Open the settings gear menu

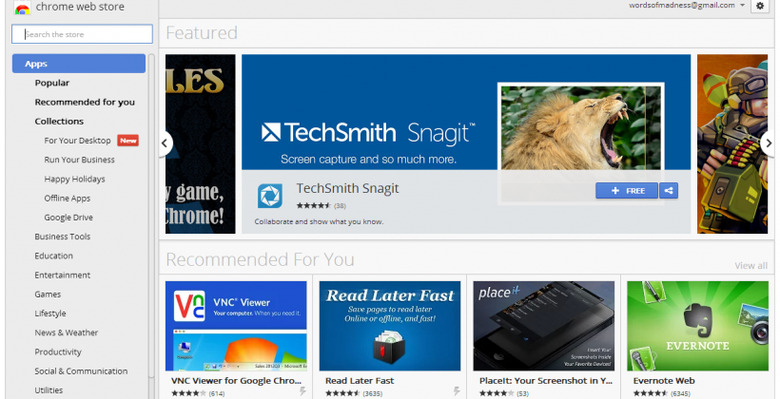(x=760, y=5)
